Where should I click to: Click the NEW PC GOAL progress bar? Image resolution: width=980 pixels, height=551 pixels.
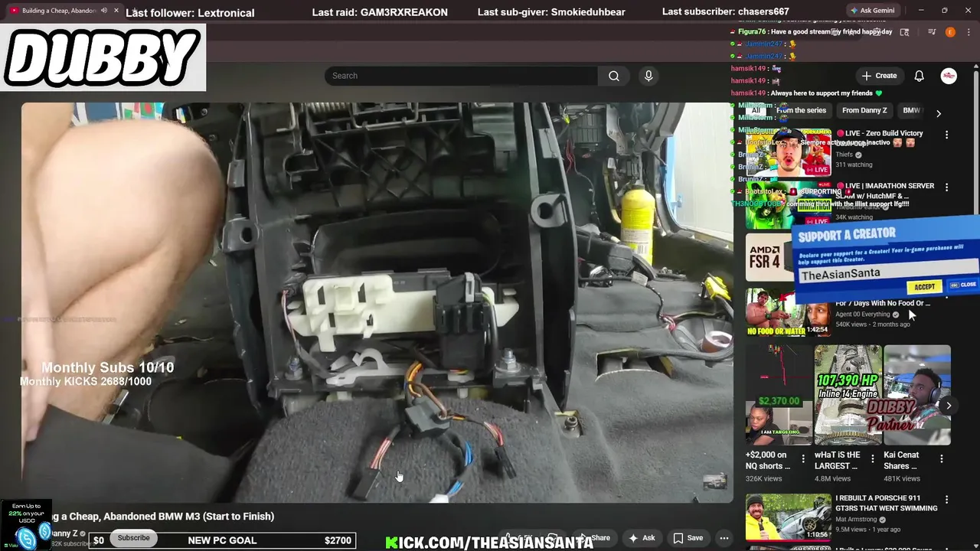pos(222,540)
